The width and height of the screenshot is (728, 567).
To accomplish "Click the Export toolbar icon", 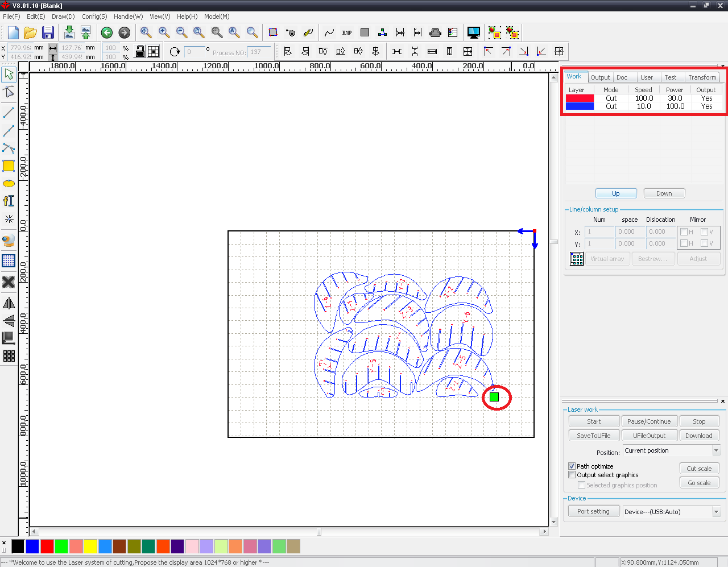I will [86, 32].
